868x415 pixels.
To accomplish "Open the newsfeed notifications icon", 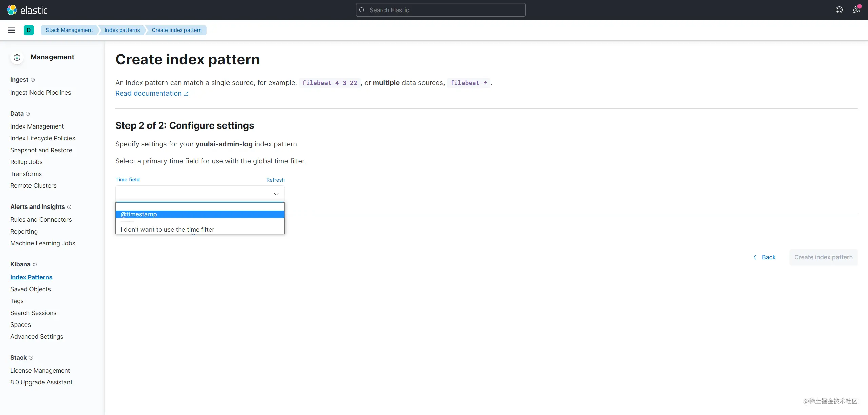I will click(x=856, y=10).
